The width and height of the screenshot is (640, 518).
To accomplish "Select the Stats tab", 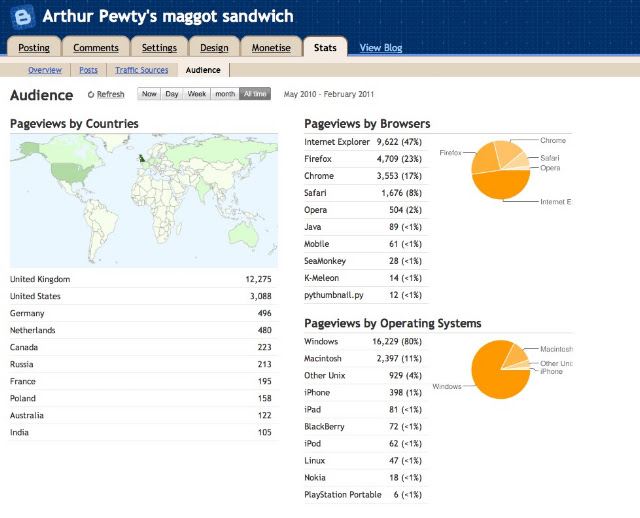I will point(325,48).
